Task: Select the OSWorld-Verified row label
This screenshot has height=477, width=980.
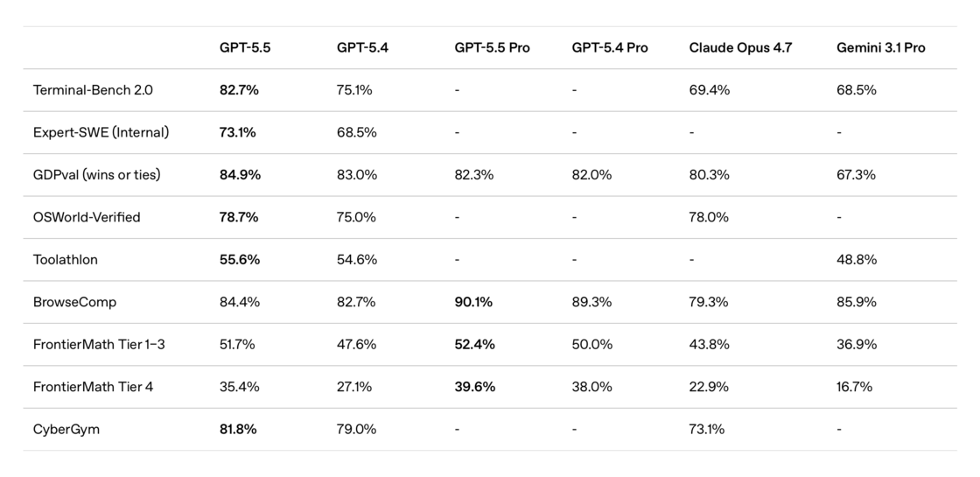Action: [87, 217]
